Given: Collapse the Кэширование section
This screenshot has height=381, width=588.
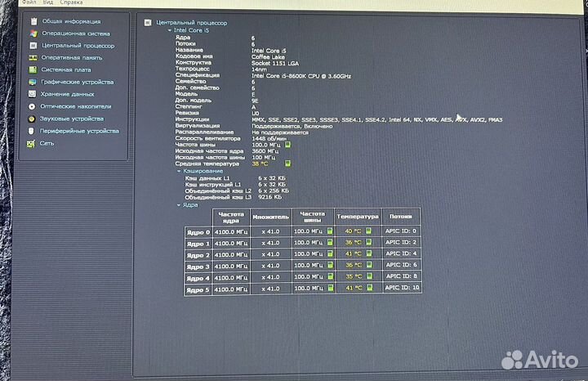Looking at the screenshot, I should point(179,171).
